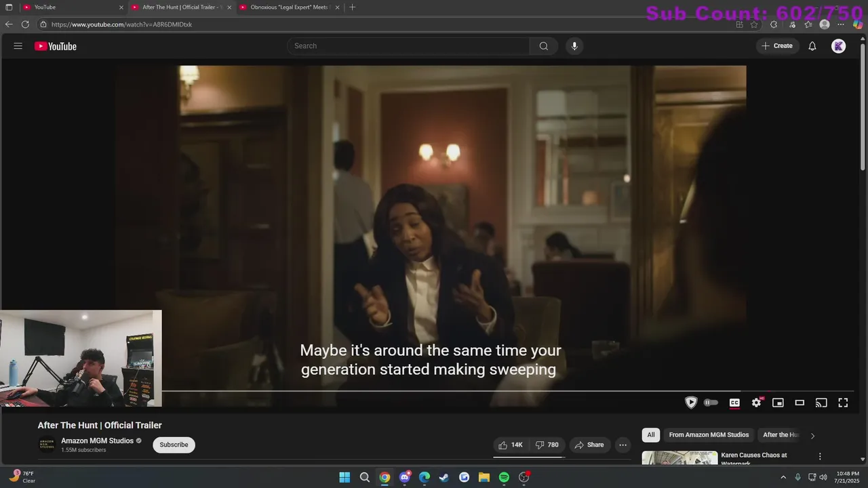
Task: Dislike the video showing 780
Action: [x=547, y=445]
